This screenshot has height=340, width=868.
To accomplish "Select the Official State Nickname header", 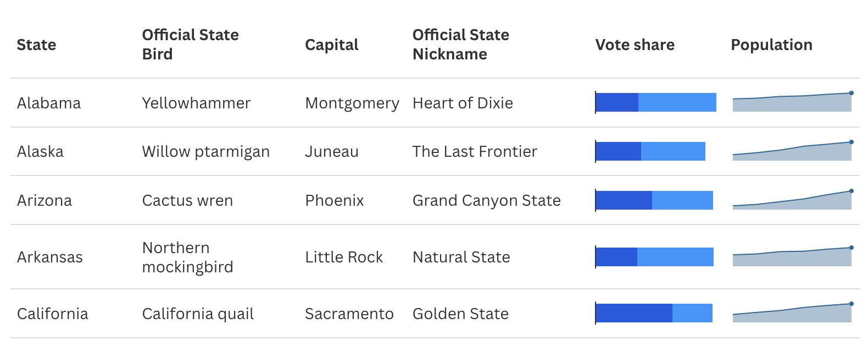I will [x=460, y=45].
